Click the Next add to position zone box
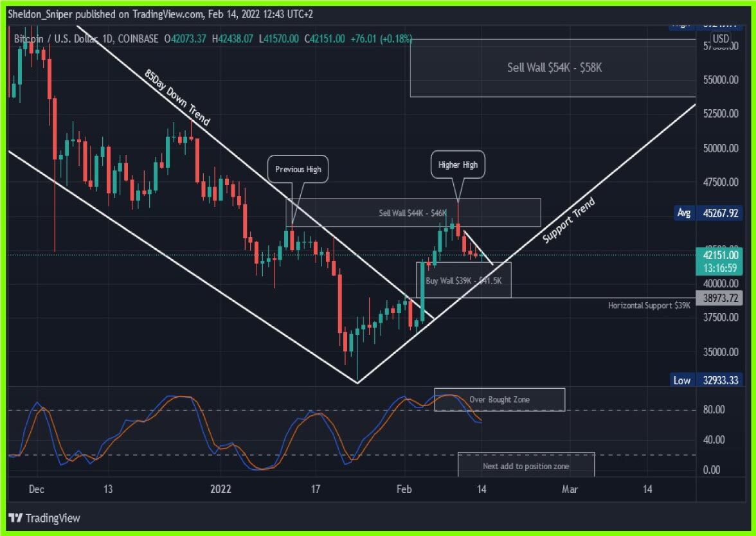 point(526,465)
